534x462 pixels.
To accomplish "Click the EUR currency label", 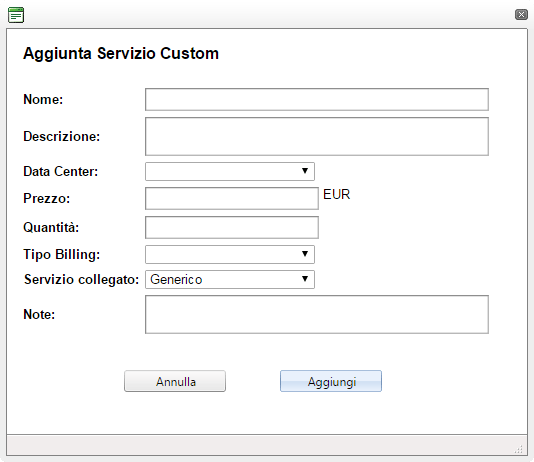I will point(336,194).
